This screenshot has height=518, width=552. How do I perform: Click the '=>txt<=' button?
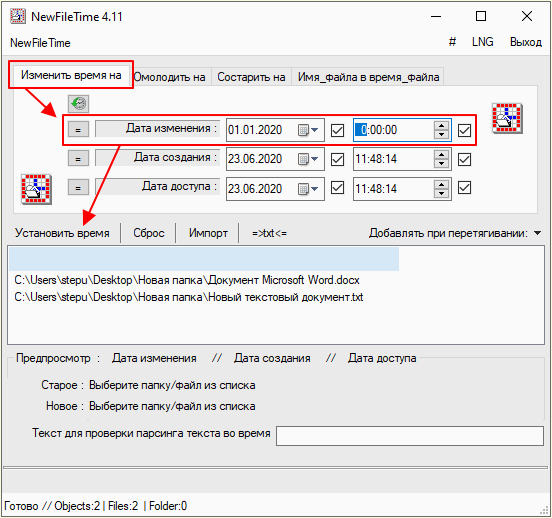269,233
